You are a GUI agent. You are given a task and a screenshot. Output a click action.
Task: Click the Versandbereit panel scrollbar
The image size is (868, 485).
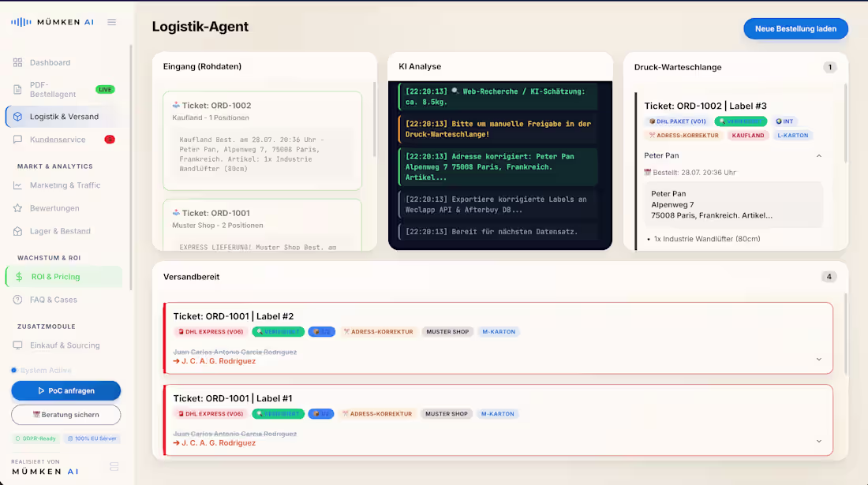click(x=845, y=334)
